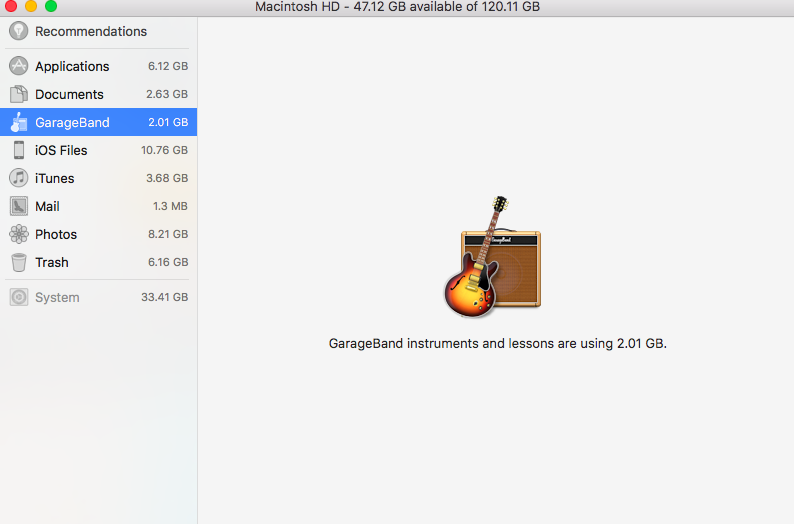The width and height of the screenshot is (794, 524).
Task: Select the Documents category
Action: pos(69,94)
